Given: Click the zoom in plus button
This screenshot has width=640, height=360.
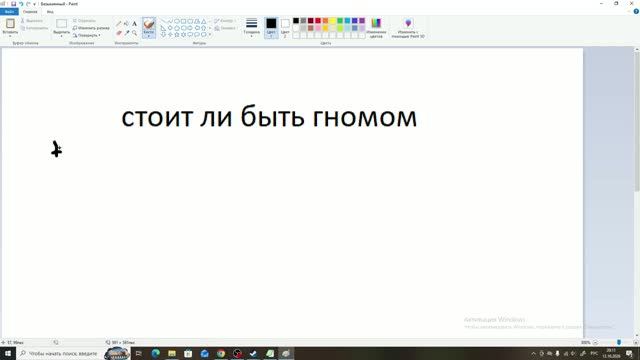Looking at the screenshot, I should 636,342.
